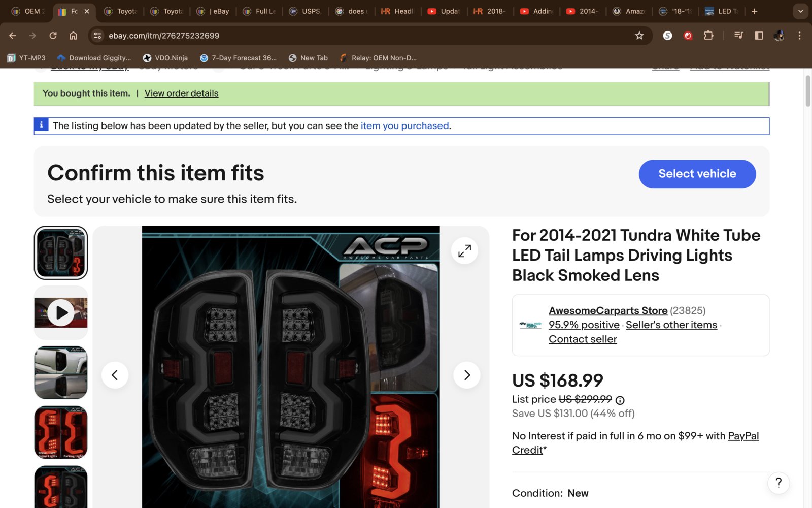Switch to the Updat YouTube tab
This screenshot has height=508, width=812.
(444, 11)
